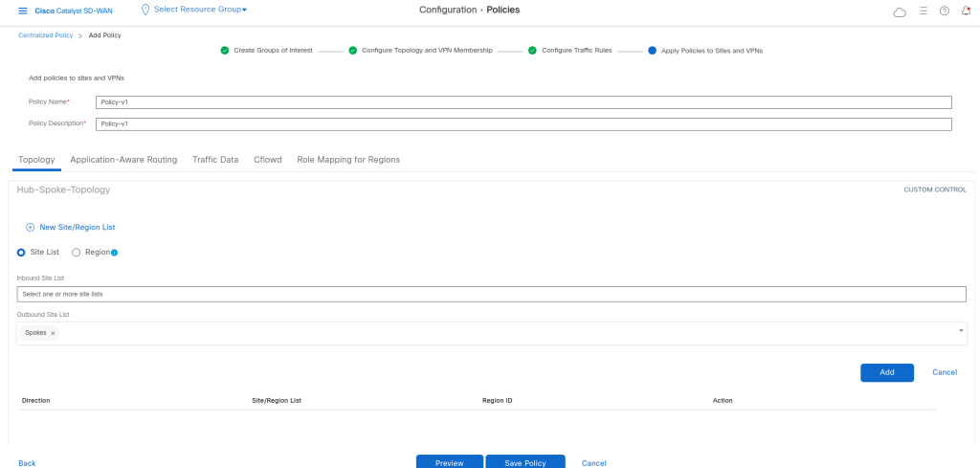This screenshot has width=980, height=468.
Task: Click the Add button
Action: point(886,372)
